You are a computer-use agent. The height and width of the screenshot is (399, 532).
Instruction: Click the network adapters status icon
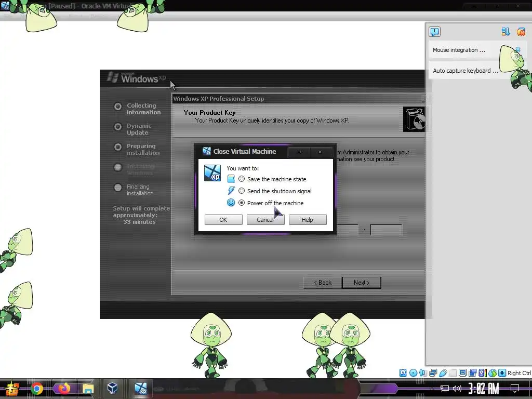(x=433, y=373)
